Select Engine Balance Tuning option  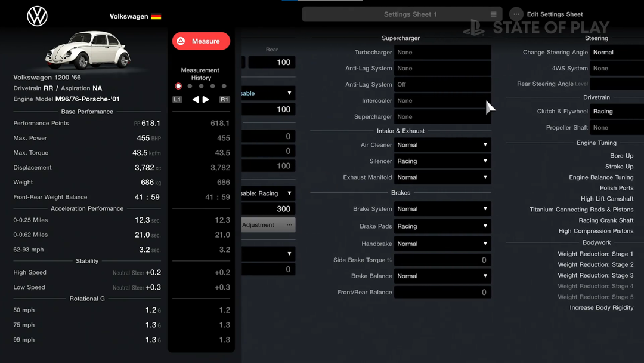point(601,177)
